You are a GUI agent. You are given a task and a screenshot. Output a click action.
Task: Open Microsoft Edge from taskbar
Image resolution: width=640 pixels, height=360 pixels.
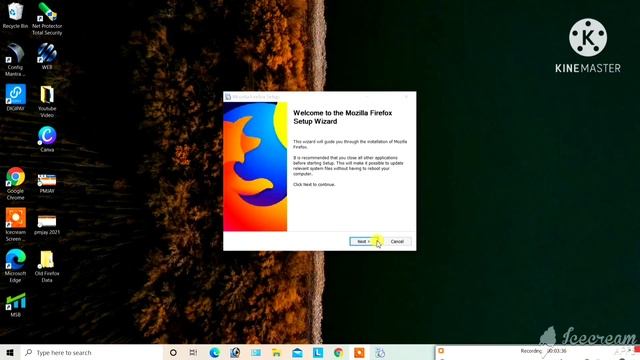coord(214,352)
